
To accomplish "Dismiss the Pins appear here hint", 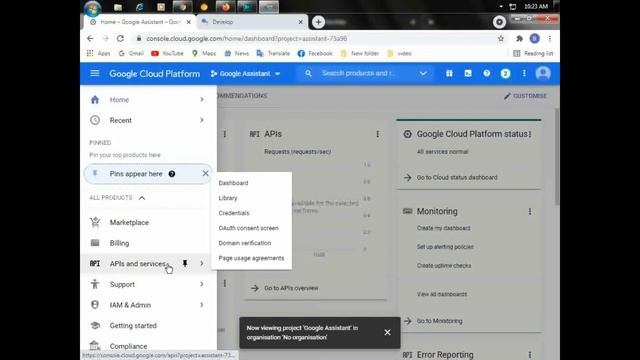I will [x=205, y=173].
